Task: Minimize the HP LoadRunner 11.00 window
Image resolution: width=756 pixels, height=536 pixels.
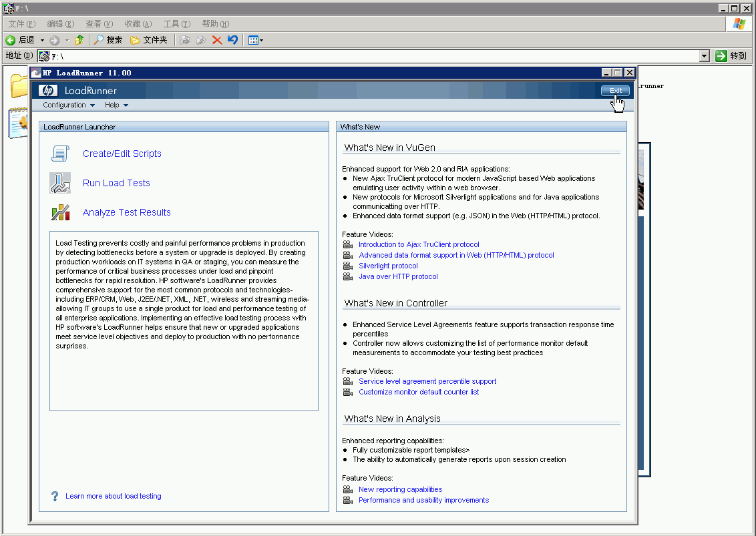Action: click(x=607, y=73)
